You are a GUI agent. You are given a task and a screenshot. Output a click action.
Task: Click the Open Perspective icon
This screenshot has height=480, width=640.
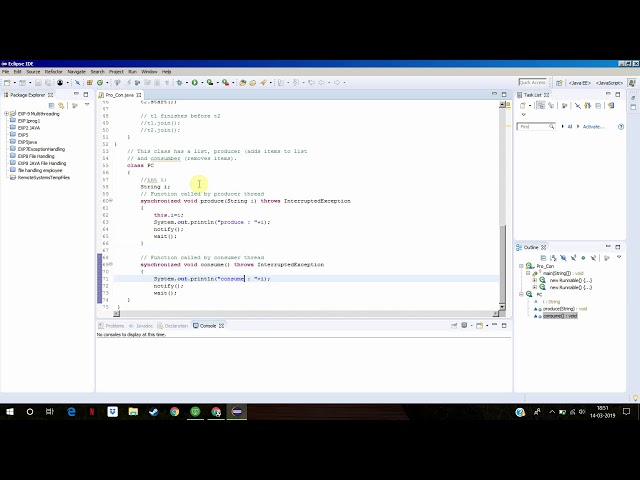[x=559, y=83]
